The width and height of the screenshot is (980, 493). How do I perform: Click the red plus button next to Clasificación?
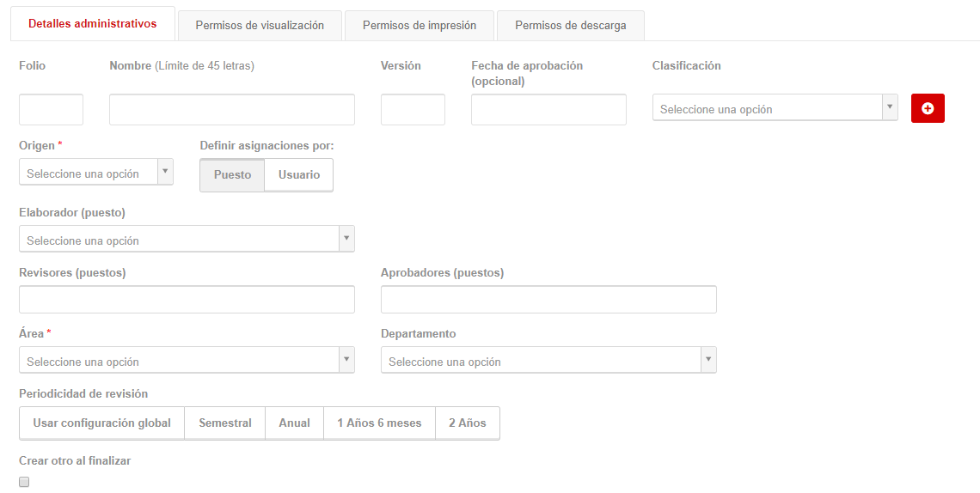click(928, 108)
